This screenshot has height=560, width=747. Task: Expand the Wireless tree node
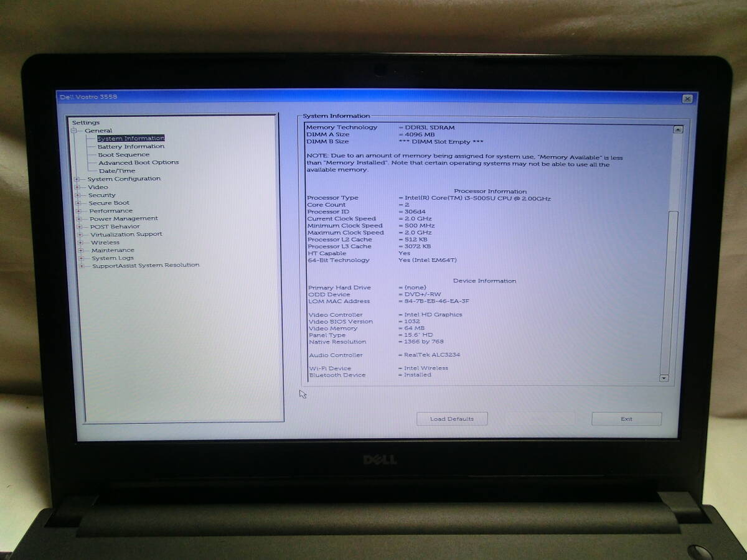[81, 243]
